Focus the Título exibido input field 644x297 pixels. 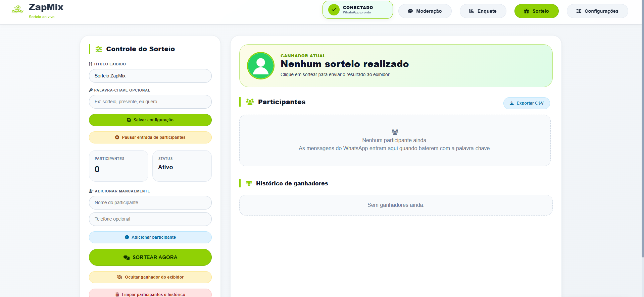click(x=150, y=76)
